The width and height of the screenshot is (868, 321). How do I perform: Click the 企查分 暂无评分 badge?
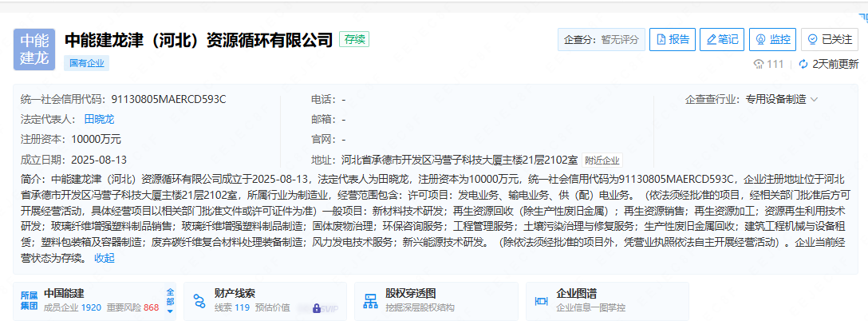click(x=602, y=39)
